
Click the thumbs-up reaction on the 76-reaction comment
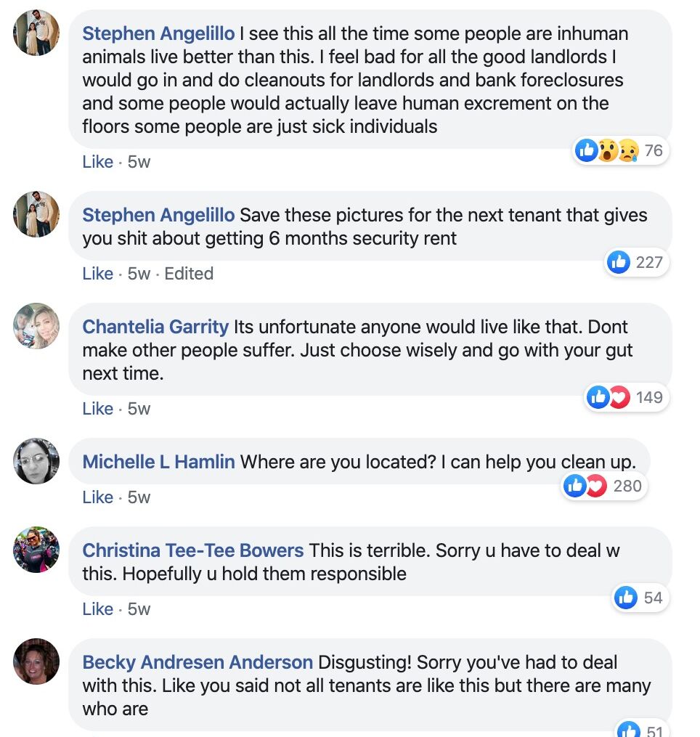(x=586, y=150)
